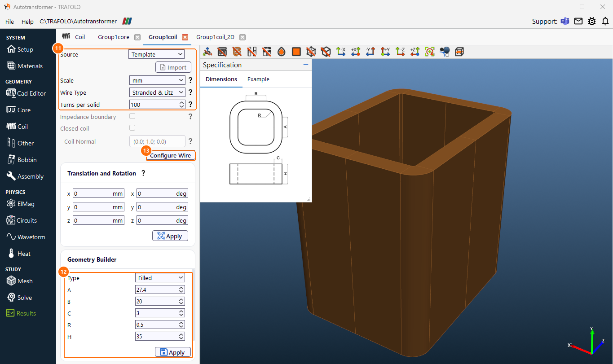Set view to -X axis direction
Screen dimensions: 613x364
(341, 52)
